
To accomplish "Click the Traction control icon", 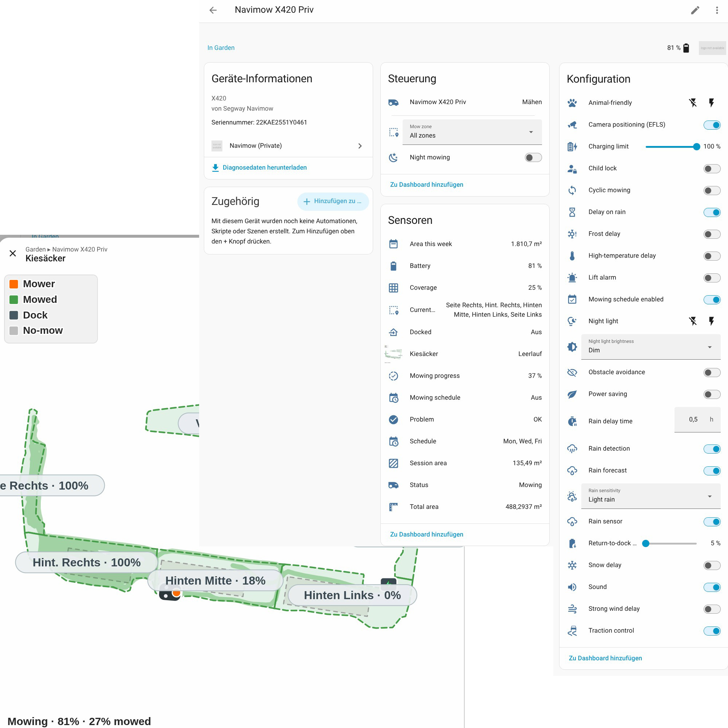I will click(572, 630).
